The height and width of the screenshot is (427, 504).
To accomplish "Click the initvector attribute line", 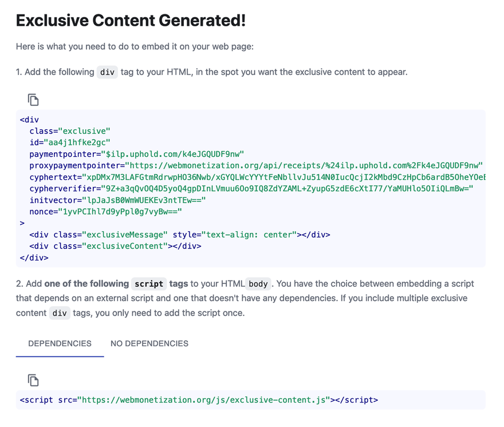I will click(117, 200).
